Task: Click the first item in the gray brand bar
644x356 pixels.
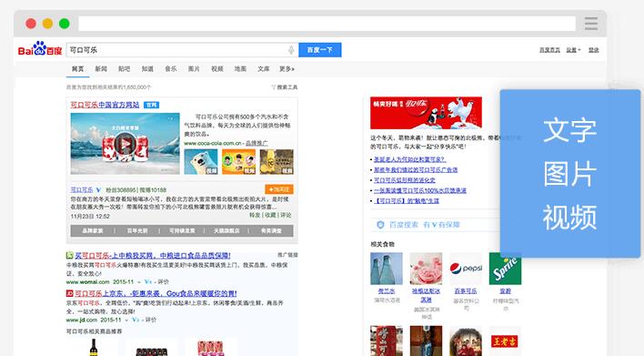Action: click(x=93, y=230)
